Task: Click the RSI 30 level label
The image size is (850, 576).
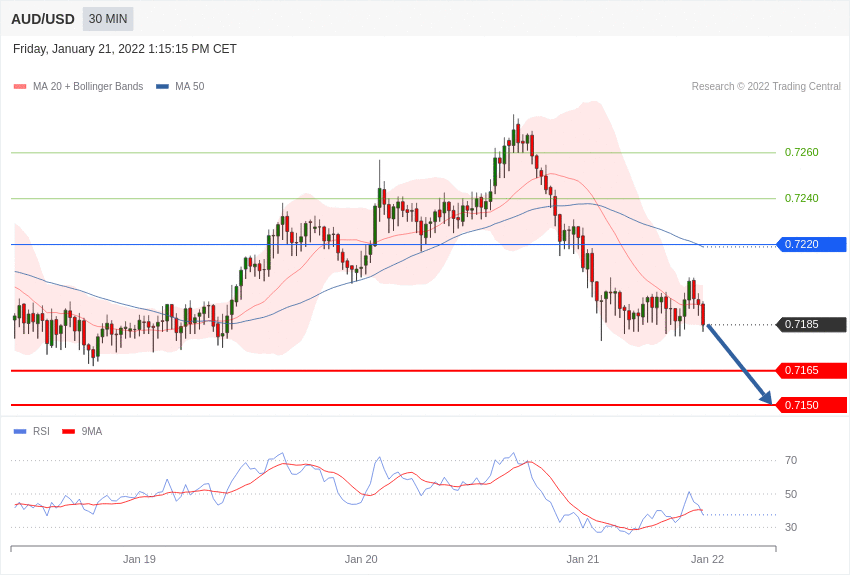Action: (791, 527)
